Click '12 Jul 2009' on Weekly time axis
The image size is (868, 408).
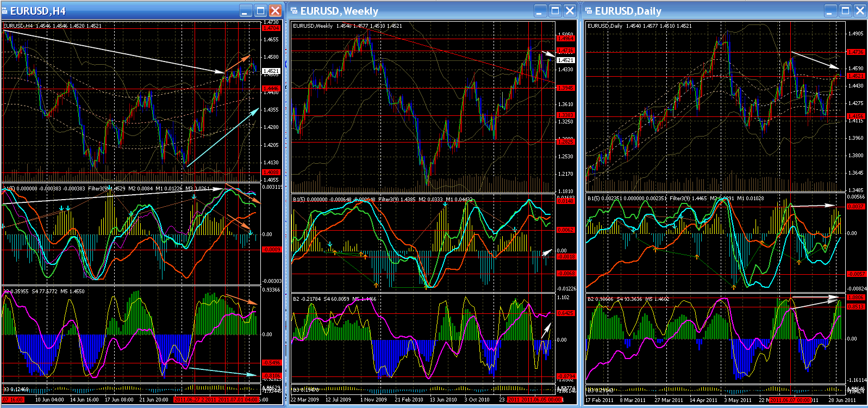tap(338, 399)
